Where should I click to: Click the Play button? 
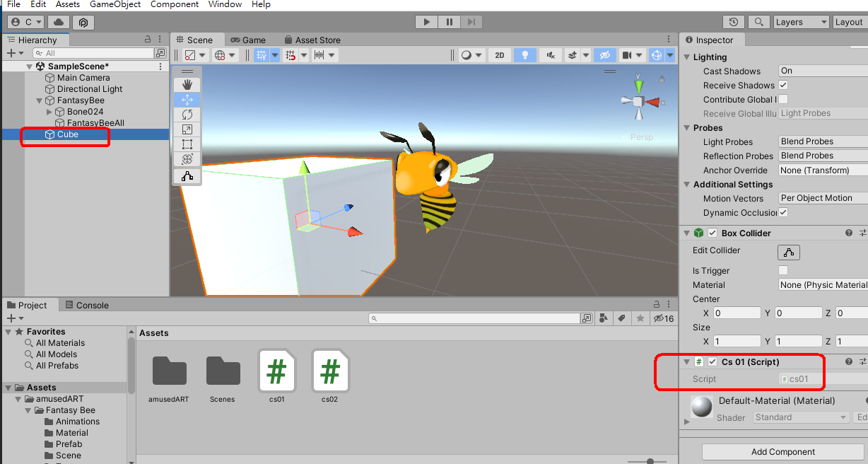click(x=426, y=22)
